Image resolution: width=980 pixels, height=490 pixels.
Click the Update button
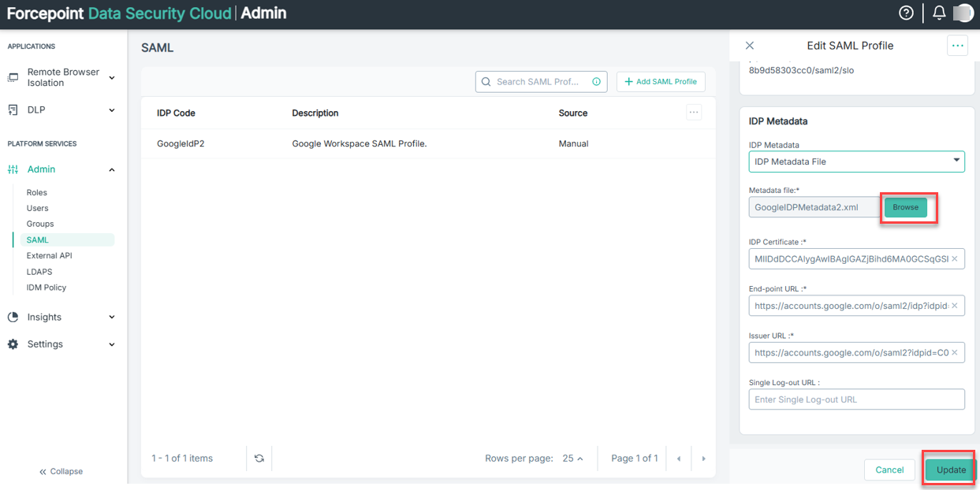951,470
